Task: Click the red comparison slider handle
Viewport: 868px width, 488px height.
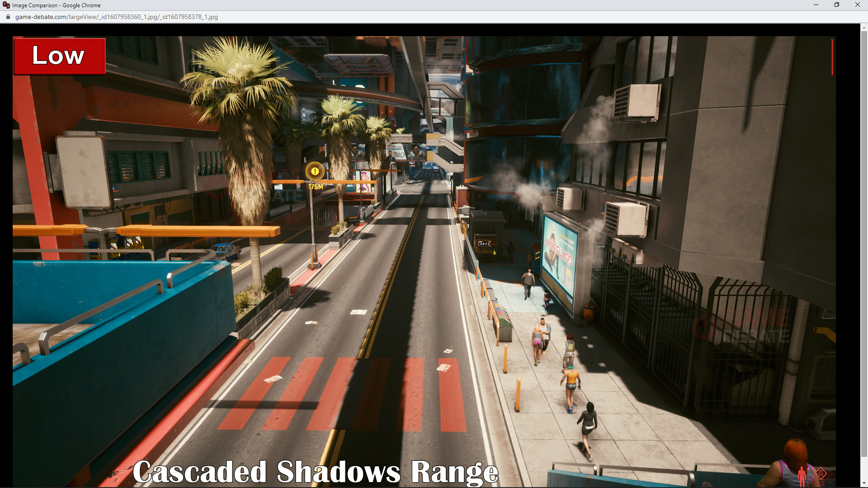Action: coord(832,58)
